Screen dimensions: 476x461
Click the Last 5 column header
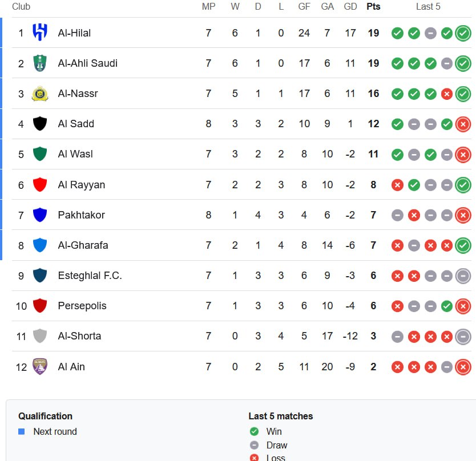coord(428,7)
